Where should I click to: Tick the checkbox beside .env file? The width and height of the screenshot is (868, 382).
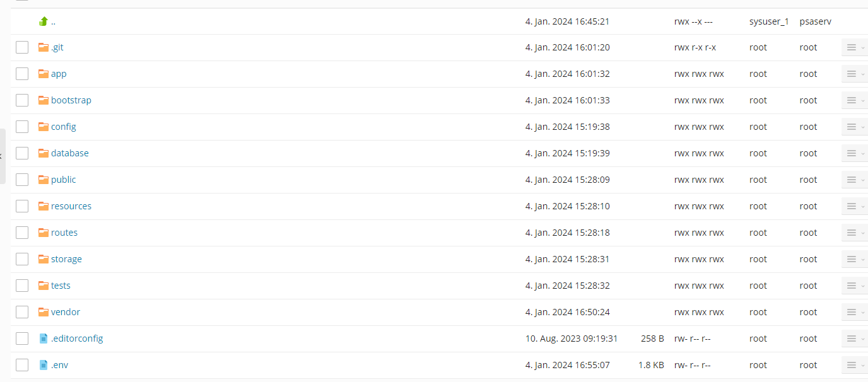click(x=22, y=365)
